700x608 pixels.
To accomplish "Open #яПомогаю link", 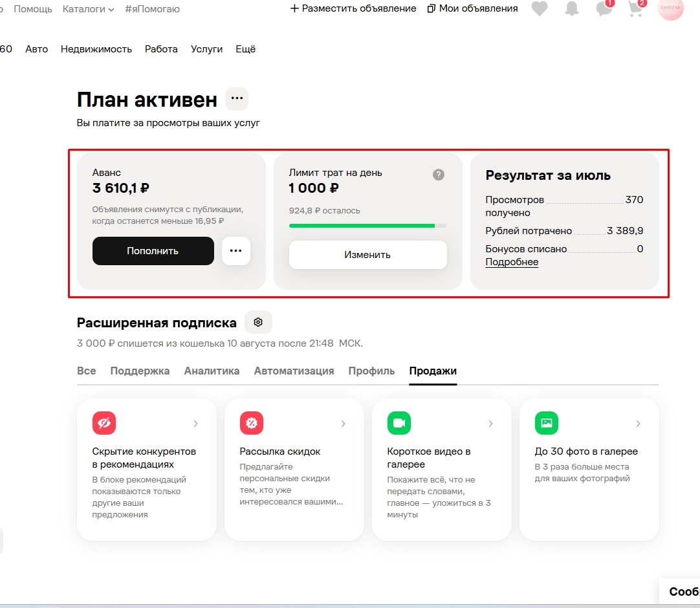I will pyautogui.click(x=152, y=9).
